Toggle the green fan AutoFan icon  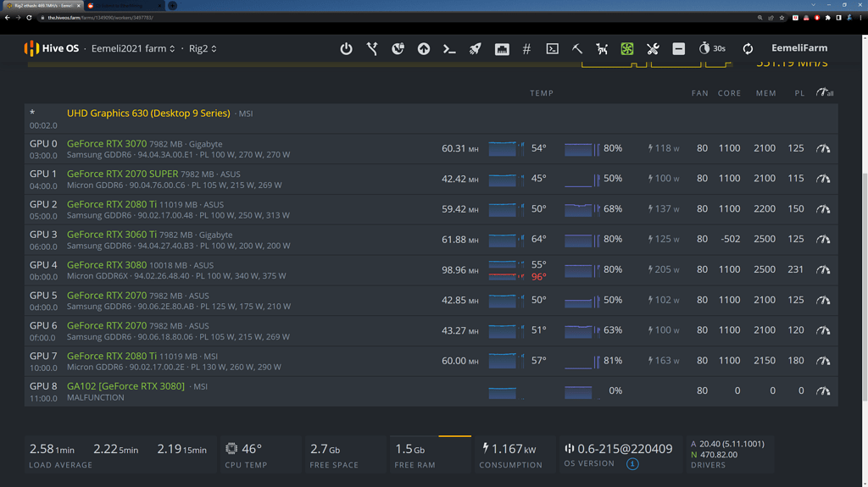pos(626,49)
